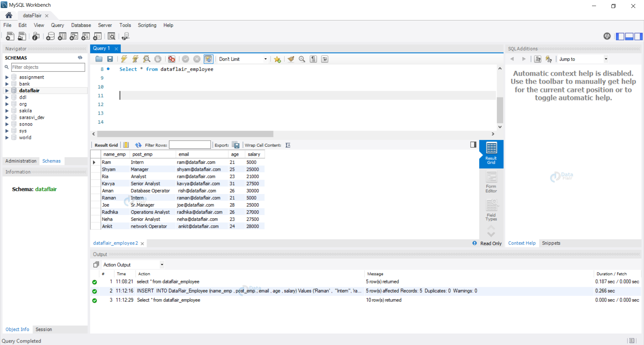The height and width of the screenshot is (345, 644).
Task: Export recordset to external file
Action: [x=236, y=145]
